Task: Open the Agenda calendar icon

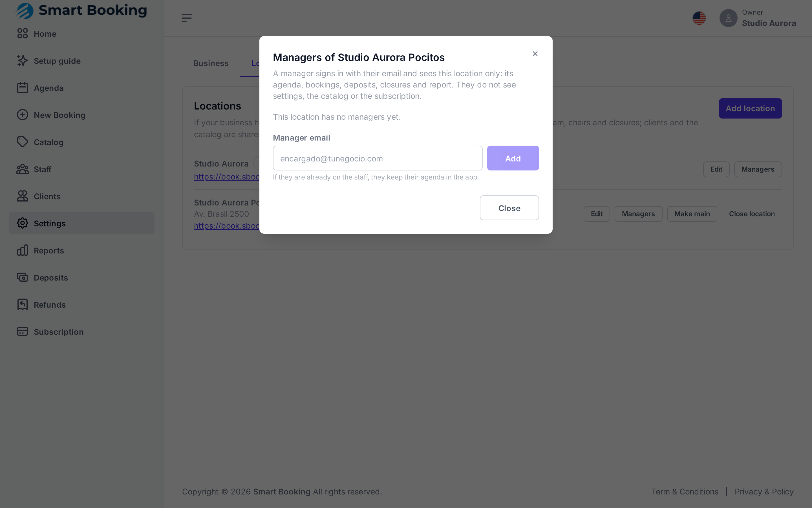Action: click(x=22, y=88)
